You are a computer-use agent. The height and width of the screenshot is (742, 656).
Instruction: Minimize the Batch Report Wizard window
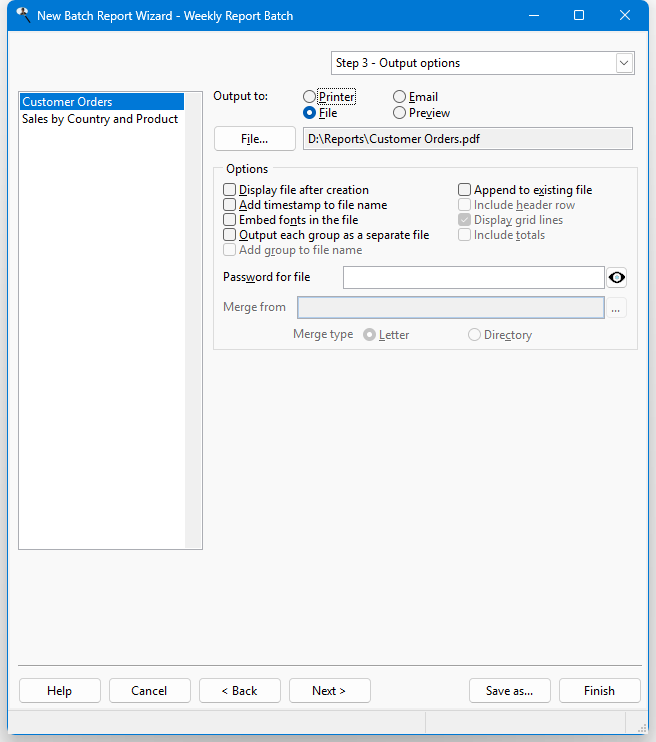tap(534, 15)
